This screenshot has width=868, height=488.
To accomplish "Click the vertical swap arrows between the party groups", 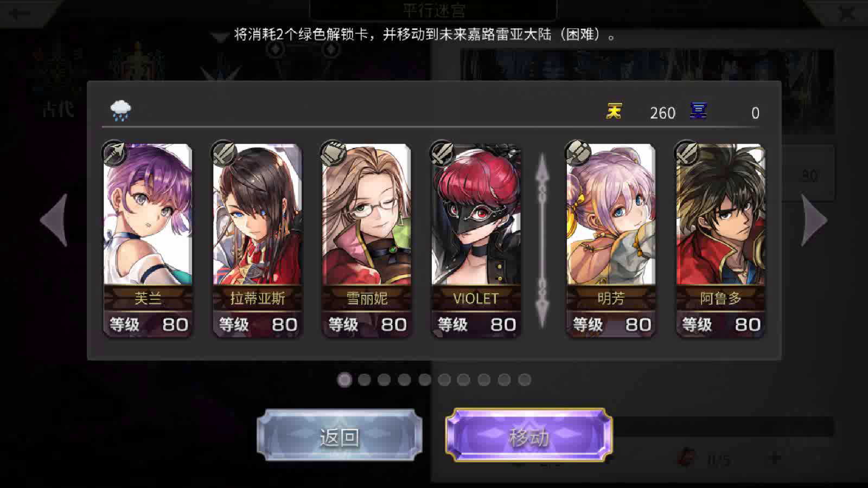I will pos(542,241).
